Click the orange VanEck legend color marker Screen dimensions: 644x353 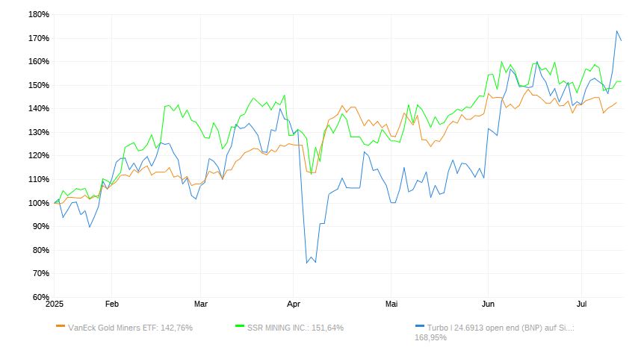point(61,326)
